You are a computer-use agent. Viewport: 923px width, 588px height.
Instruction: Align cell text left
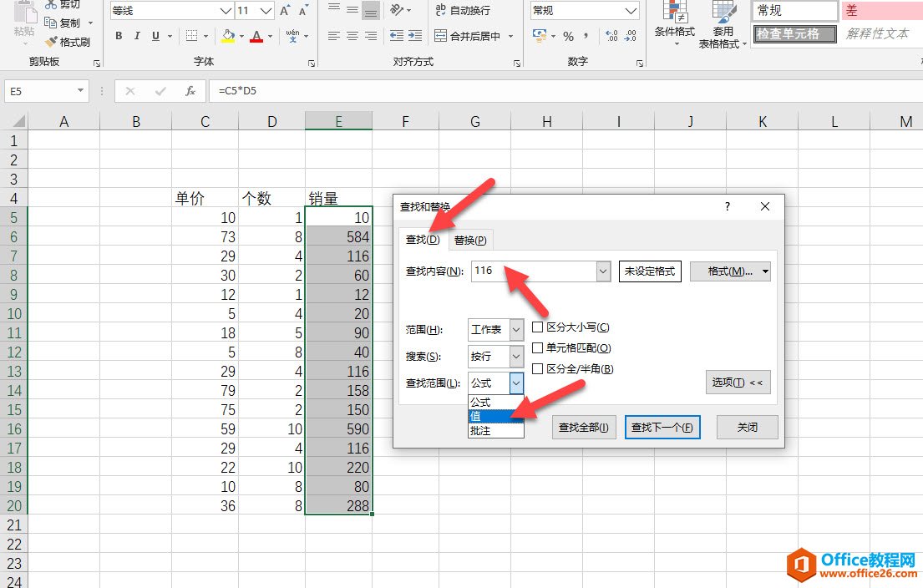pos(334,36)
